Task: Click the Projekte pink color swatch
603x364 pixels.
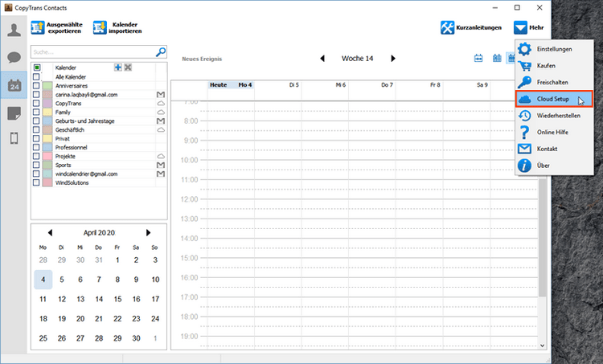Action: tap(47, 156)
